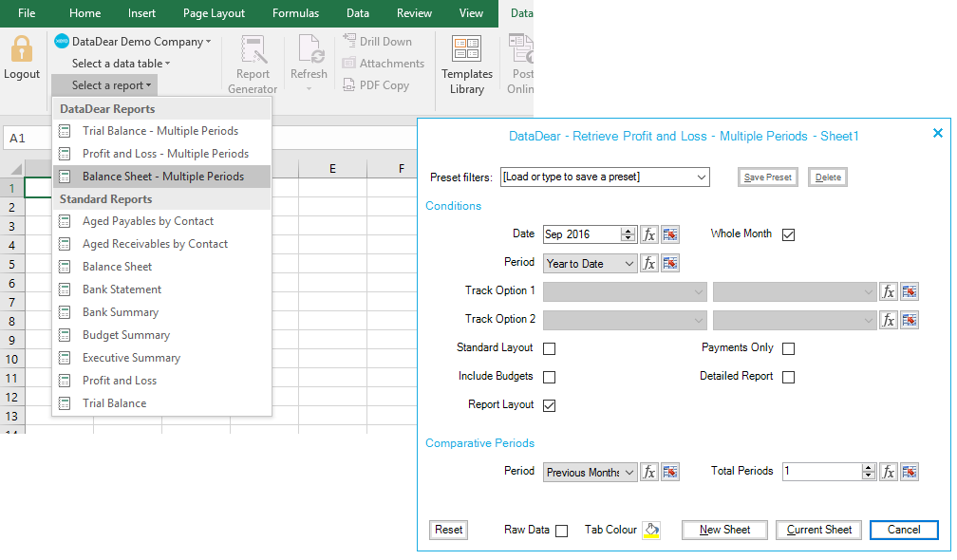
Task: Click the cell picker for Track Option 1
Action: pos(910,291)
